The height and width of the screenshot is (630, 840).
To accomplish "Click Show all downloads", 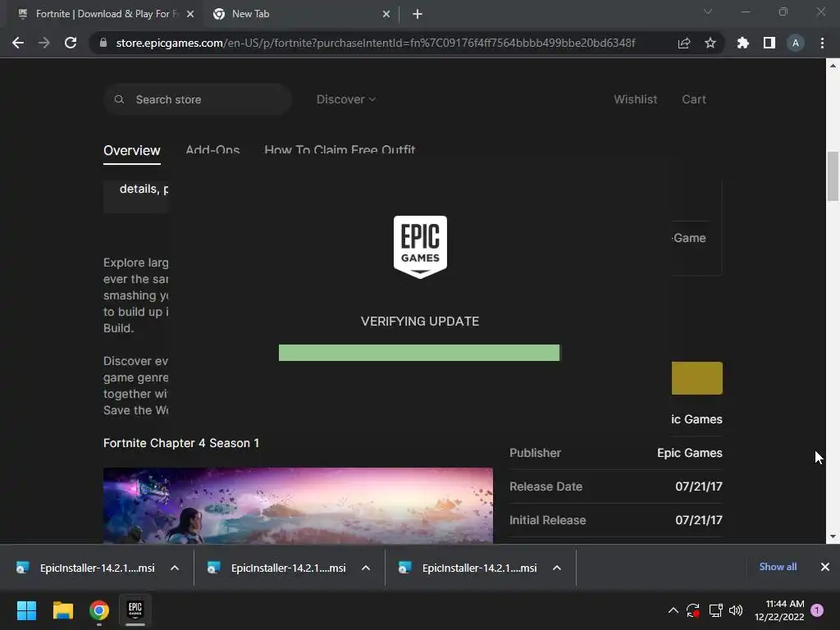I will pos(778,567).
